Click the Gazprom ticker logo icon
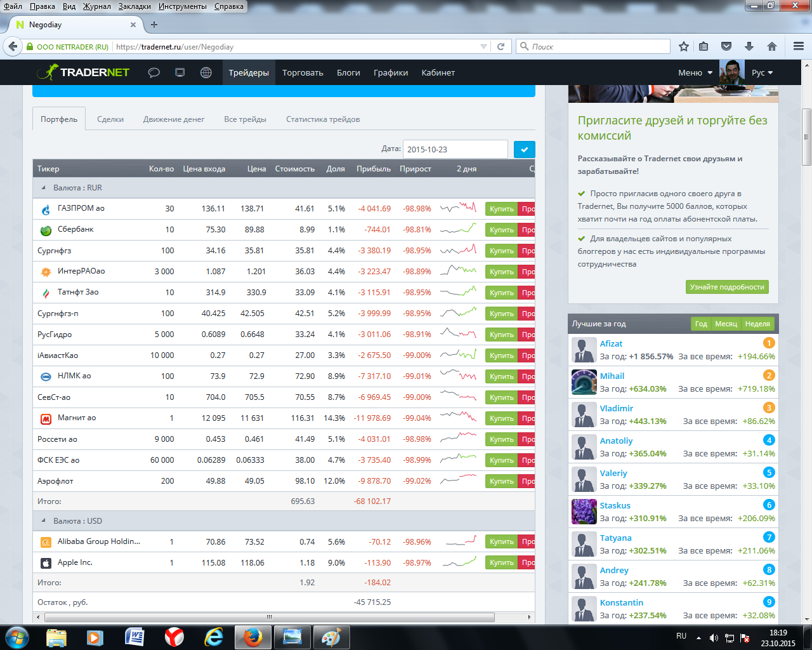 coord(46,209)
